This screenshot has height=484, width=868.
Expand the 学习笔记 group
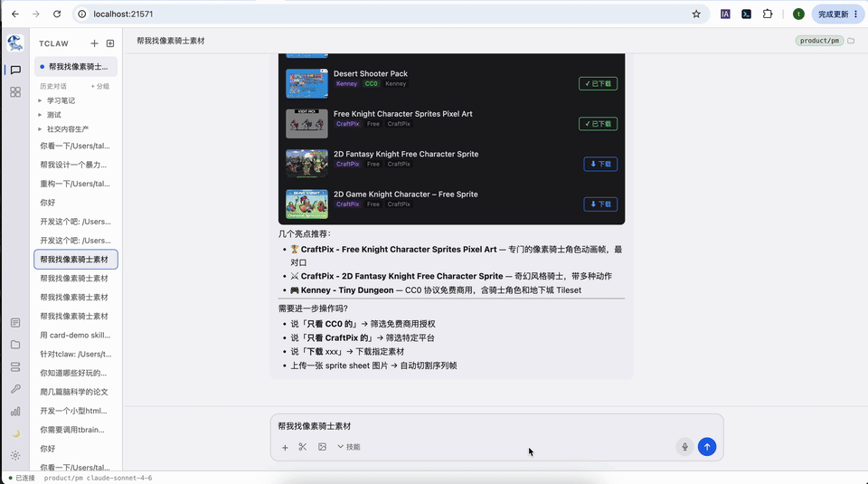61,100
